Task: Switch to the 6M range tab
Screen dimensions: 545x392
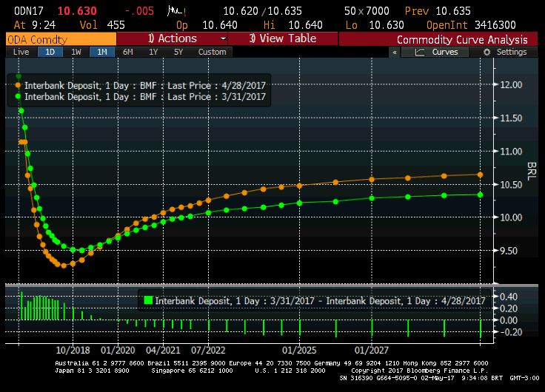Action: click(x=127, y=52)
